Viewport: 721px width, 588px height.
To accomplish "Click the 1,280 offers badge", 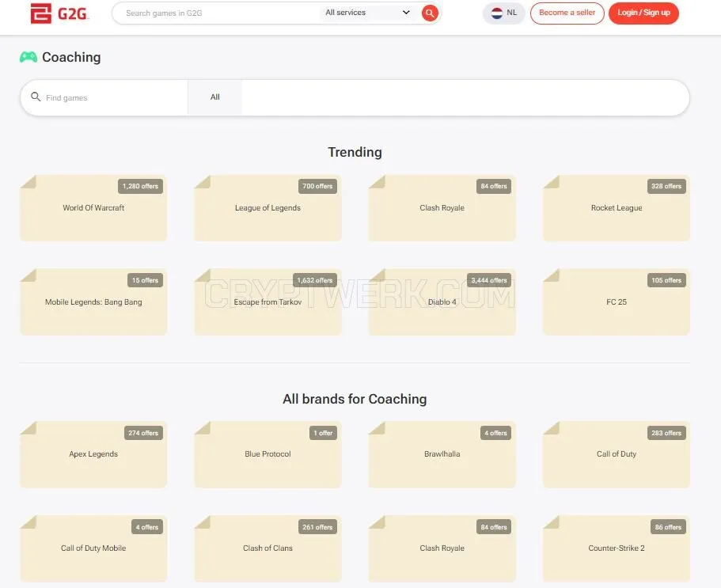I will (140, 186).
